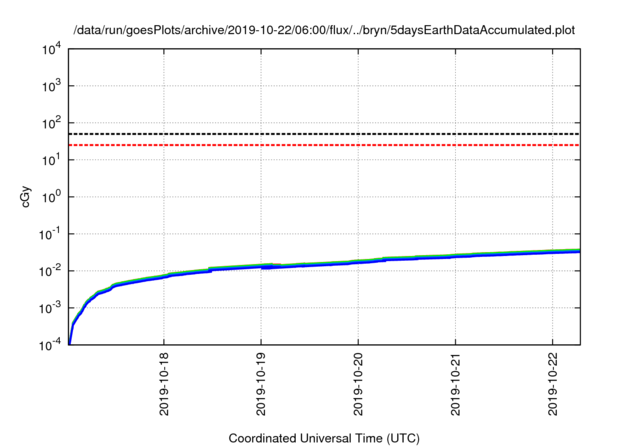Click the 10^4 y-axis tick label
The height and width of the screenshot is (448, 640).
[x=51, y=50]
